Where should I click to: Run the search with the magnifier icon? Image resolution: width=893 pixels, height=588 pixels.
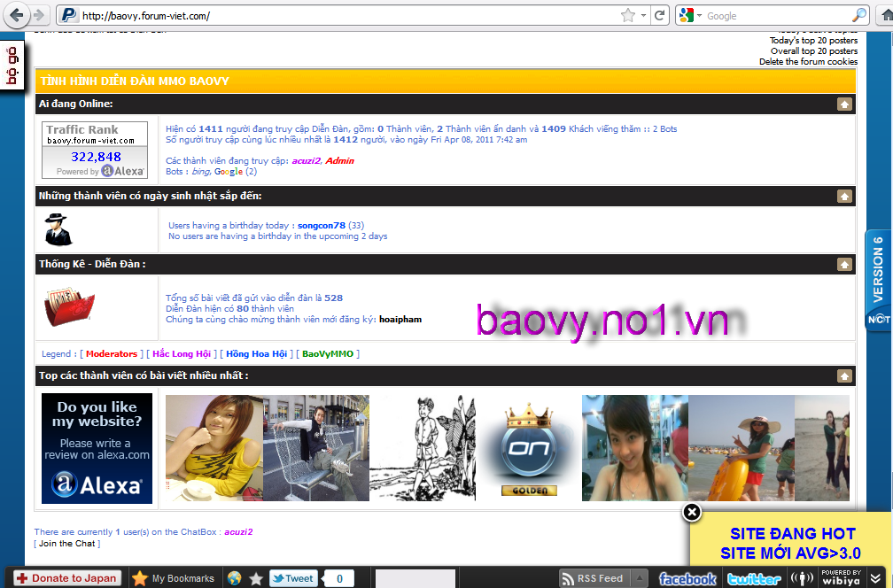tap(858, 15)
